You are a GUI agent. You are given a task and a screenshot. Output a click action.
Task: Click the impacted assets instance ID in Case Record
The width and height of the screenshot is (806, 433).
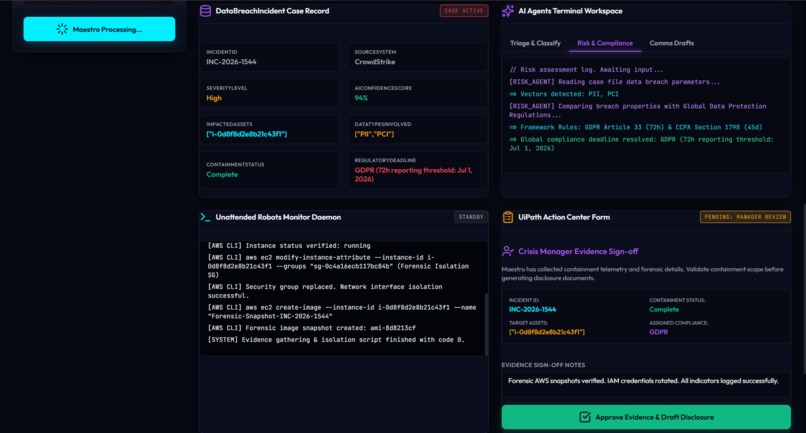(247, 134)
